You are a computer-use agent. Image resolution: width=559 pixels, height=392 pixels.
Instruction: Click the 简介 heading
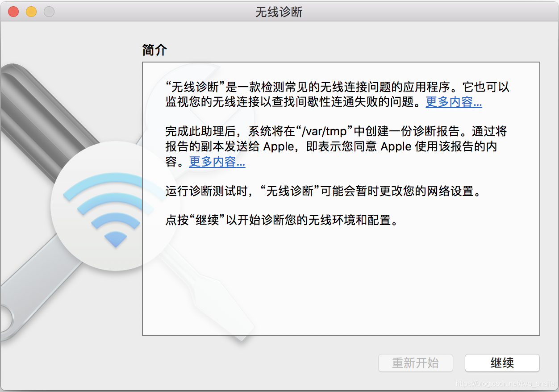coord(154,50)
